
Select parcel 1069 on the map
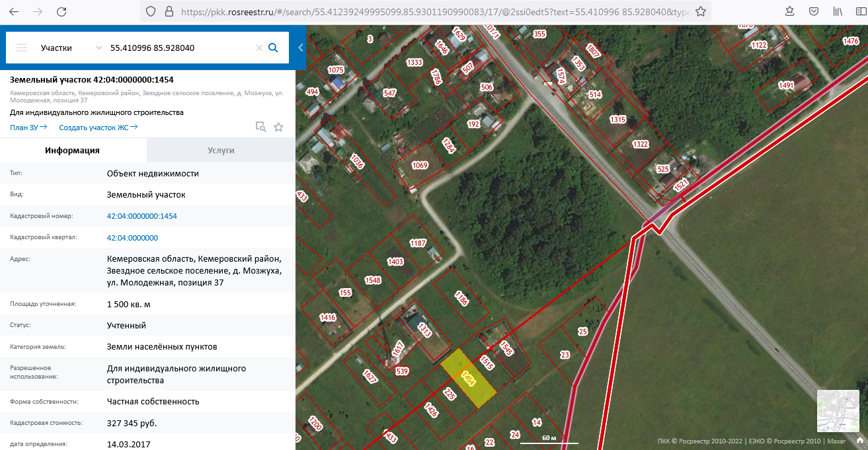tap(420, 165)
